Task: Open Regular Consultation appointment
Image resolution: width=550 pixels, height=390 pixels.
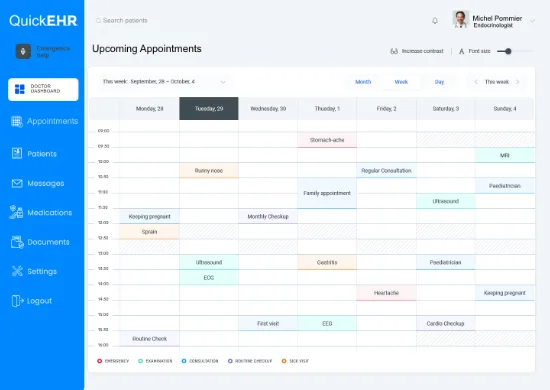Action: point(386,170)
